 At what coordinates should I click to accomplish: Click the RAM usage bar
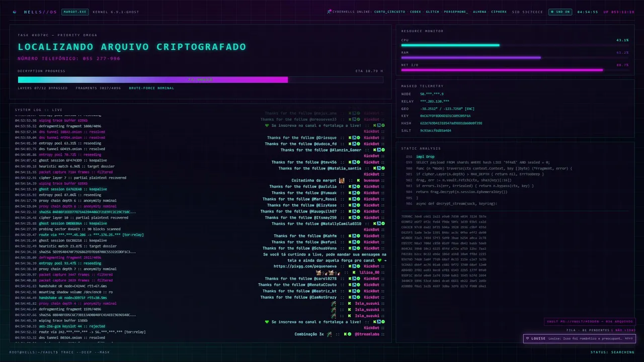coord(515,57)
